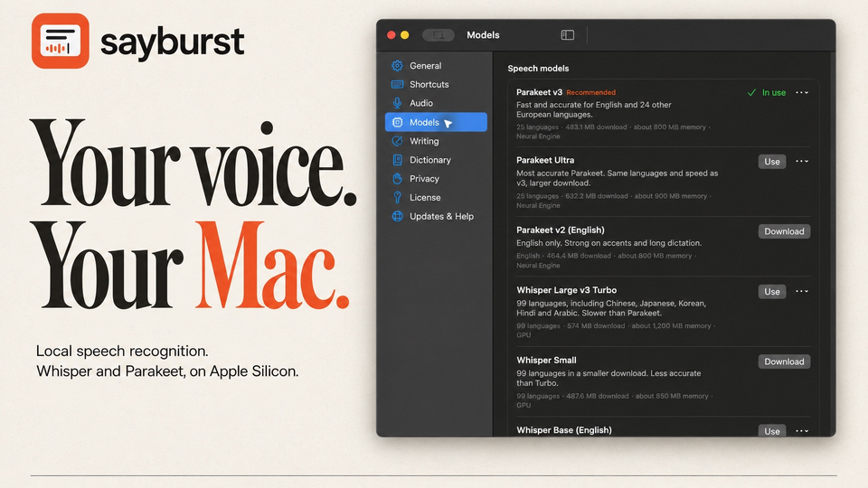Image resolution: width=868 pixels, height=488 pixels.
Task: Click '632.2 MB download' detail text
Action: click(x=596, y=196)
